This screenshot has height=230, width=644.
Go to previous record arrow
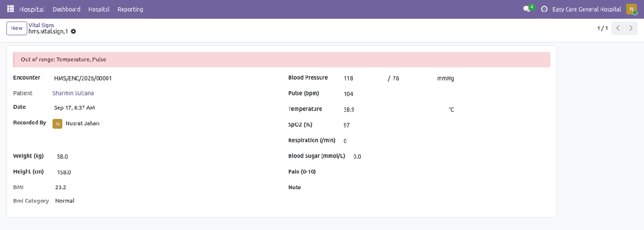click(618, 28)
